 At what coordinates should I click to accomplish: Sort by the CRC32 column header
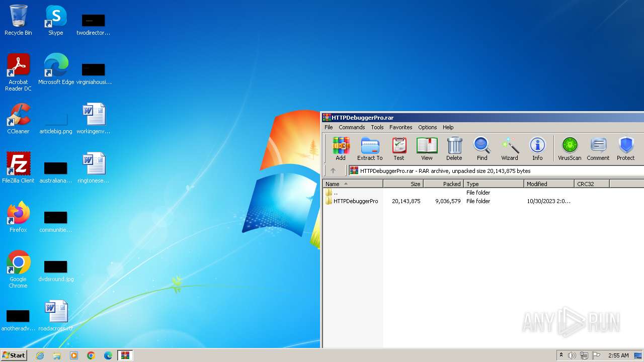click(x=592, y=184)
